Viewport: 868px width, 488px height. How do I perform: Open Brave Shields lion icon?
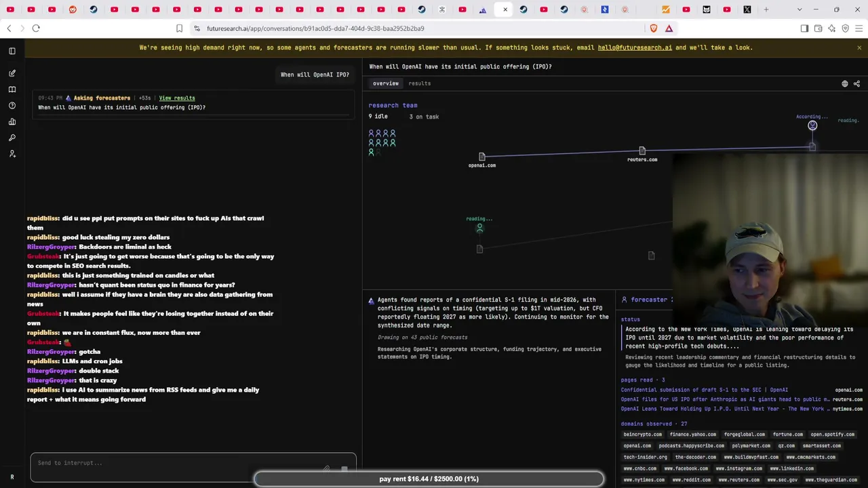654,28
